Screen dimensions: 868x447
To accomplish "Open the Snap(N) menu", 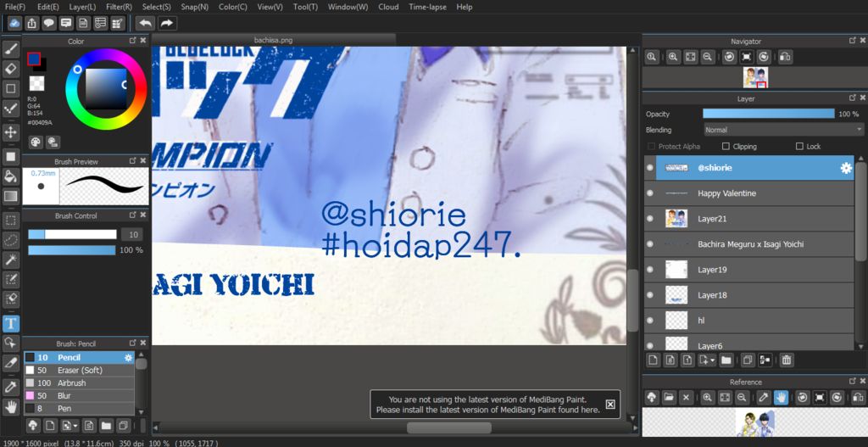I will 195,7.
